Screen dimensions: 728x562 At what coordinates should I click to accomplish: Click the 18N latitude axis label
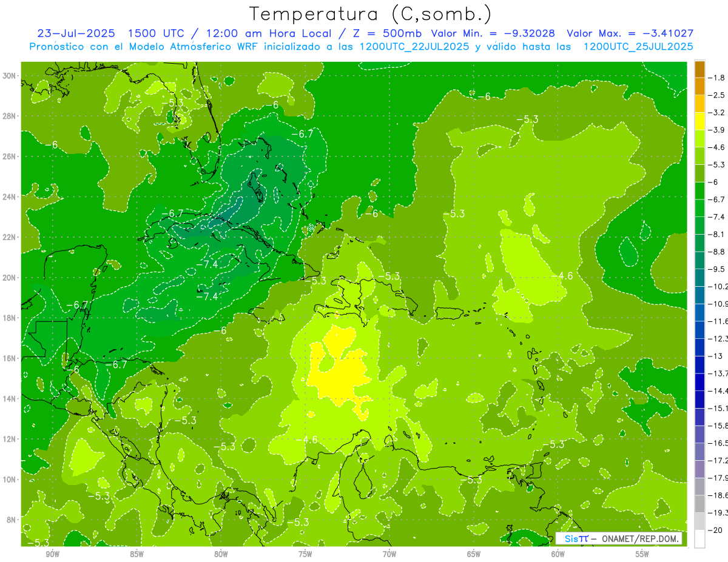[10, 318]
